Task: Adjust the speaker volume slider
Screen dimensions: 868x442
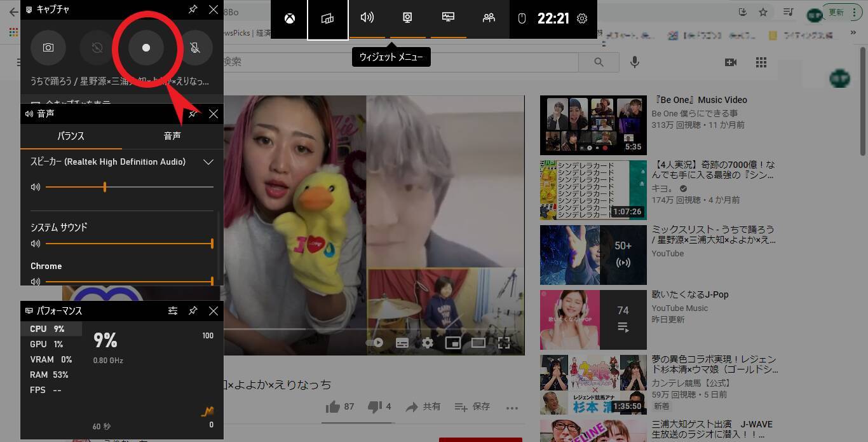Action: 105,187
